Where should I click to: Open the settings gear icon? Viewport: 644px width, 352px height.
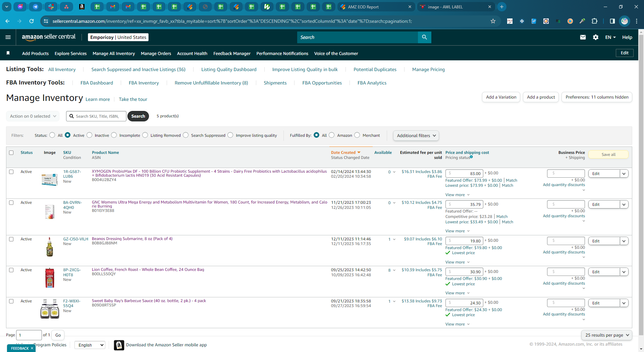pos(596,37)
